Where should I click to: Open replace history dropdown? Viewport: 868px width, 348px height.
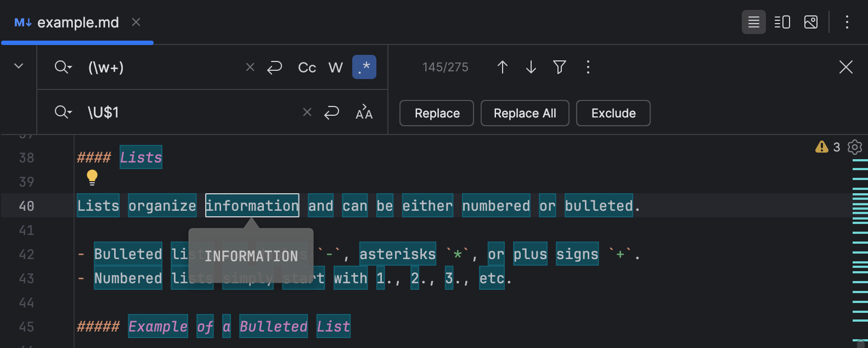63,113
